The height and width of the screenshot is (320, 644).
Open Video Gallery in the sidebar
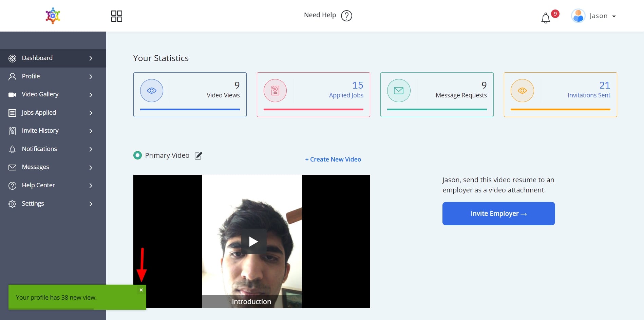click(40, 94)
